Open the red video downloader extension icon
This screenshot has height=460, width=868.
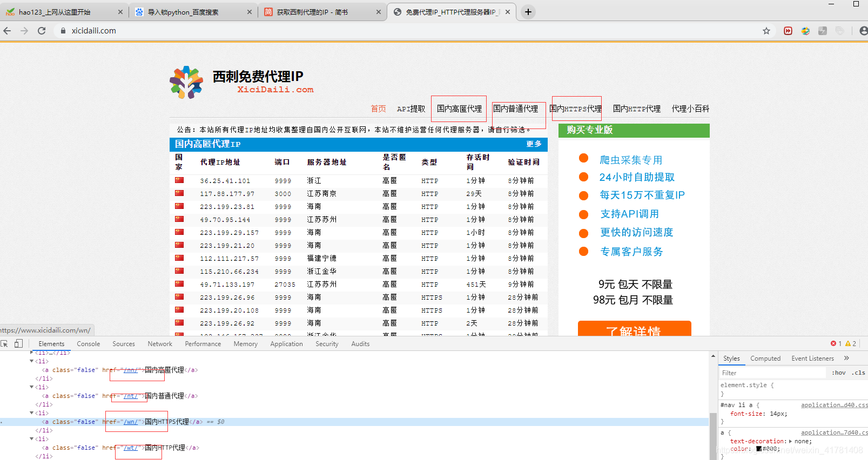click(x=788, y=31)
